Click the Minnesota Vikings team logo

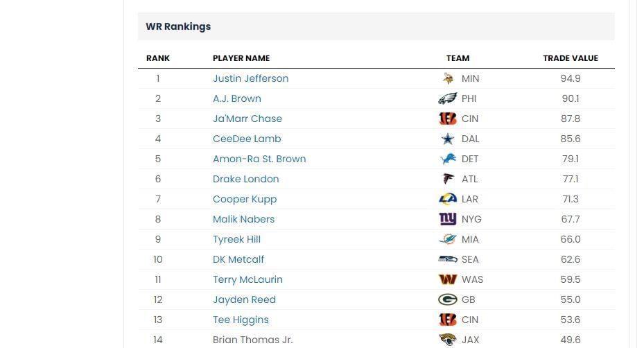point(448,78)
